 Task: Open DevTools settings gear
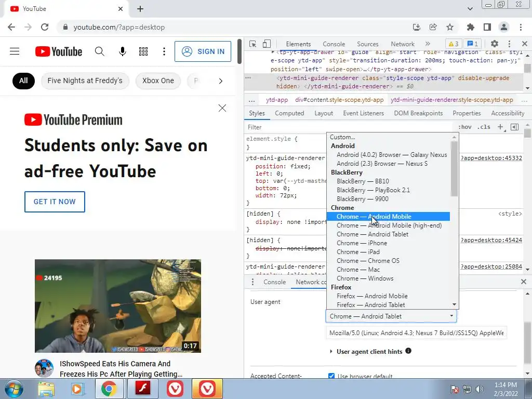coord(495,44)
